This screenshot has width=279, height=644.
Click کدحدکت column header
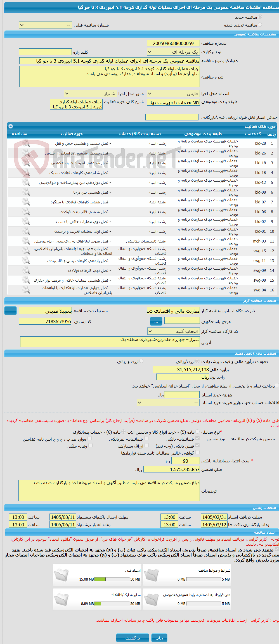click(x=253, y=134)
